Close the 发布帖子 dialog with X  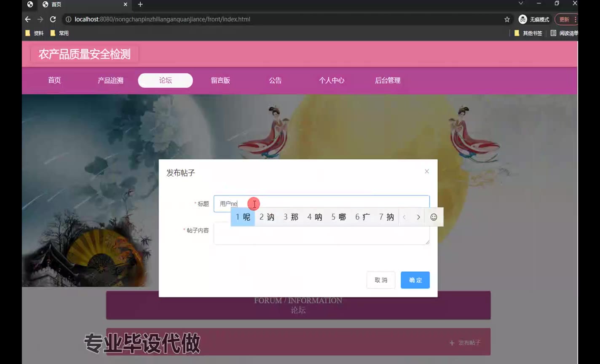[x=427, y=171]
